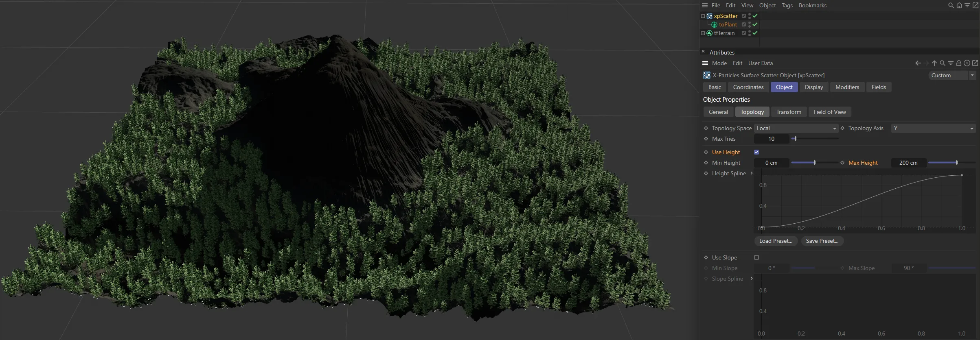Expand the Height Spline arrow
The image size is (980, 340).
click(752, 173)
